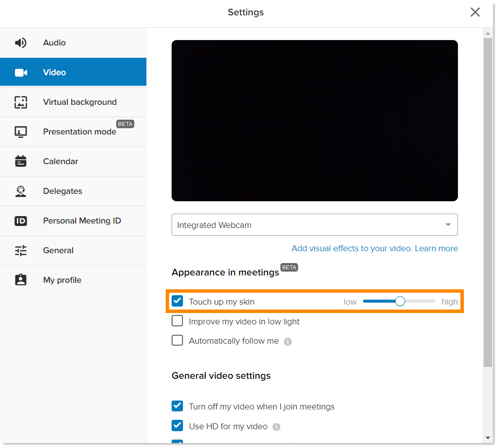Image resolution: width=498 pixels, height=448 pixels.
Task: Uncheck Use HD for my video
Action: click(x=177, y=425)
